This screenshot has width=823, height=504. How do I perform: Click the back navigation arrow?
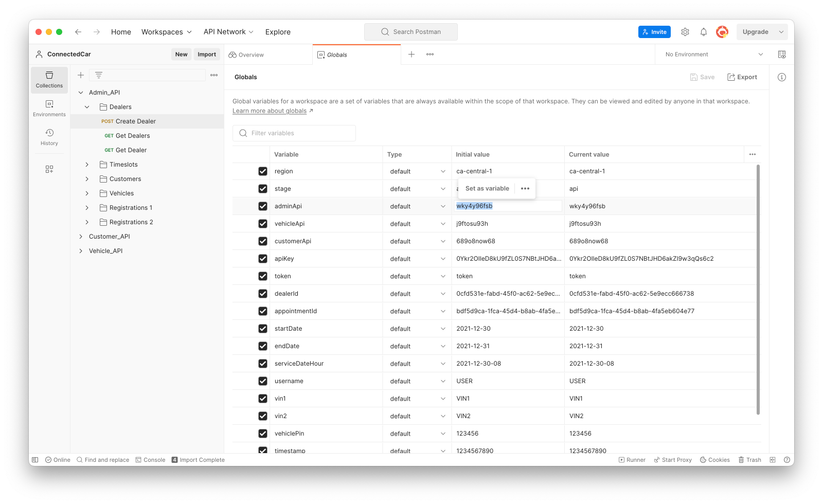point(78,32)
